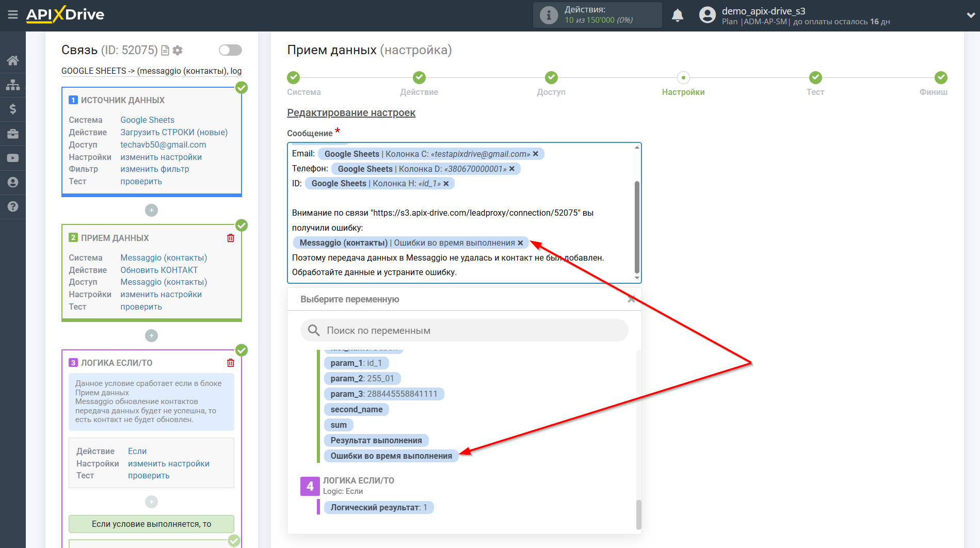Open the help question mark icon

(13, 206)
